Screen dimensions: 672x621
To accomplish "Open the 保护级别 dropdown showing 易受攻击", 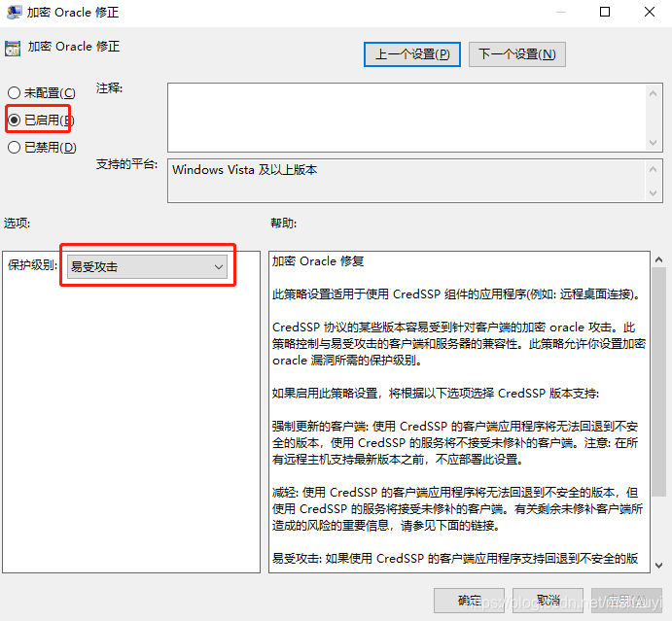I will tap(147, 267).
